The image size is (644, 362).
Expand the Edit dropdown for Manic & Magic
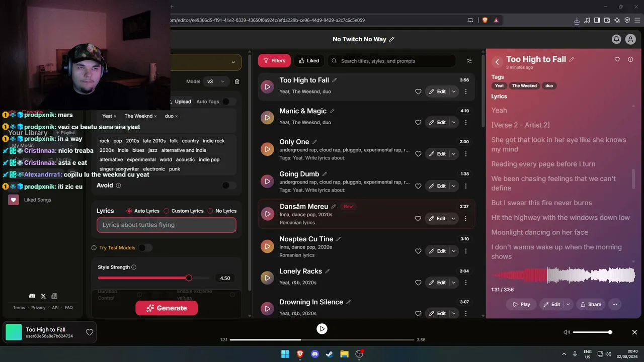tap(454, 122)
